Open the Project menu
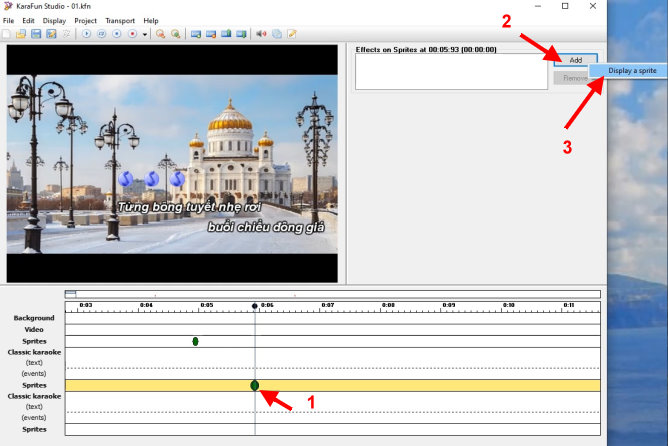668x446 pixels. [x=85, y=20]
